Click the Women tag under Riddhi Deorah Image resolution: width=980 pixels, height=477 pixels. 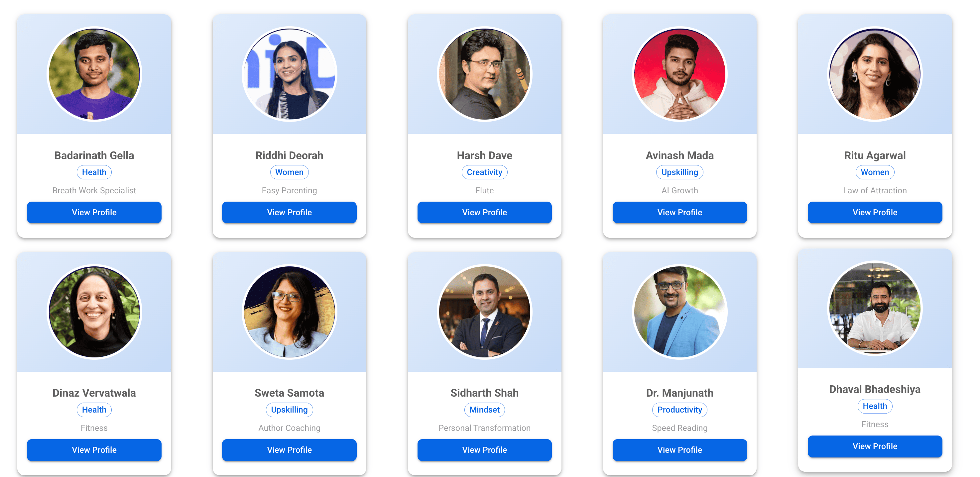289,172
